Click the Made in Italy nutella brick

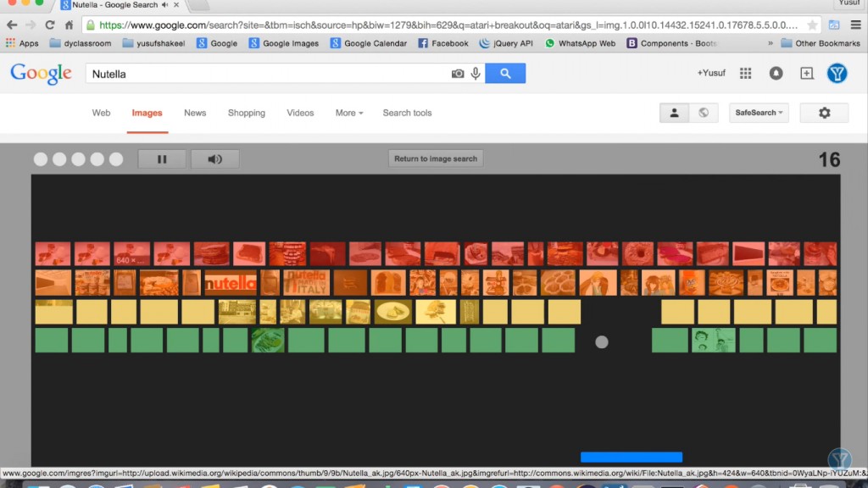(x=306, y=283)
